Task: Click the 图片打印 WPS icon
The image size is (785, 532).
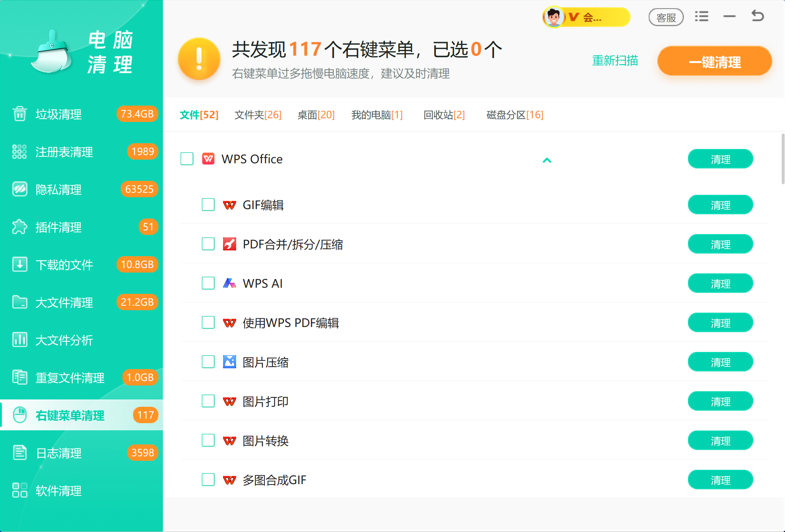Action: (230, 401)
